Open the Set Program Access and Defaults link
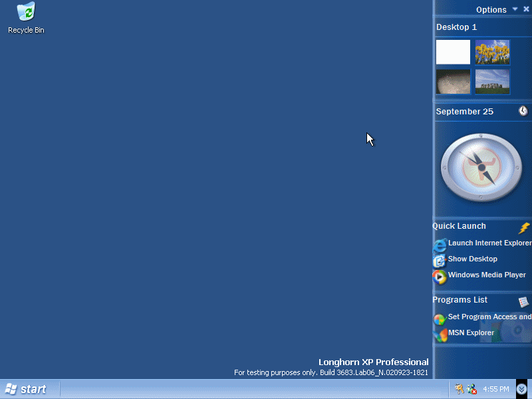 pos(489,317)
